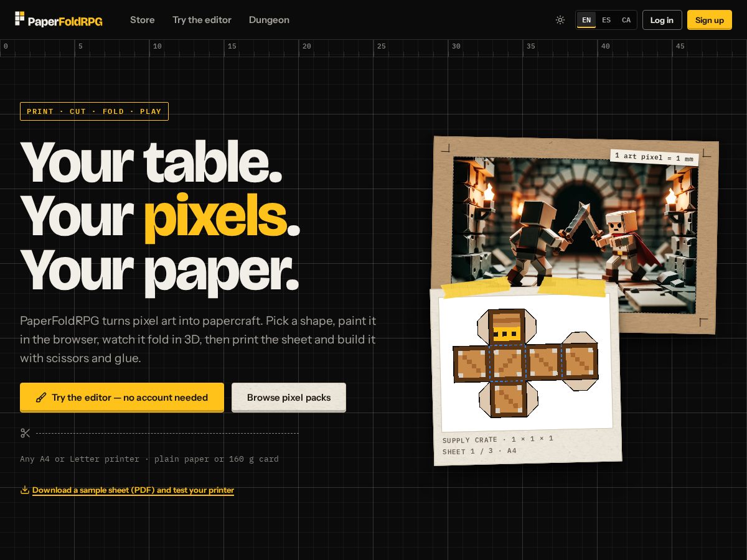
Task: Switch language to EN
Action: pos(586,20)
